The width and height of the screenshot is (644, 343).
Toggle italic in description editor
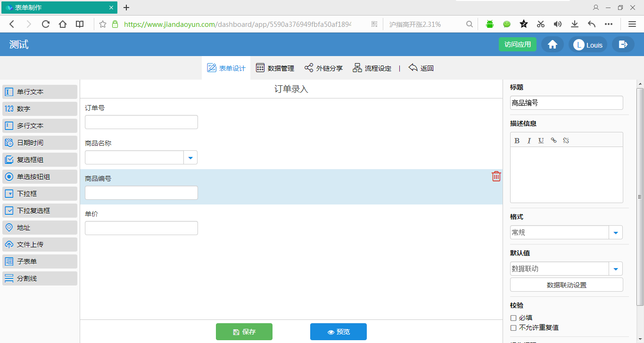pyautogui.click(x=529, y=140)
